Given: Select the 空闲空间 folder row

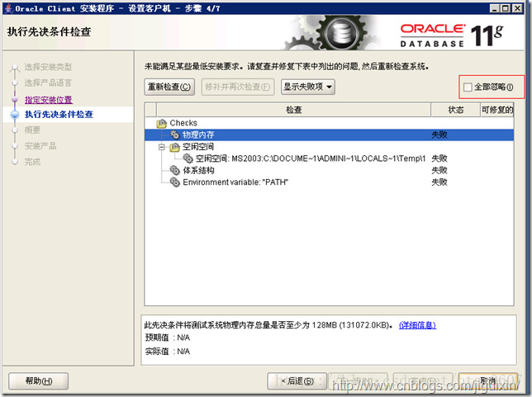Looking at the screenshot, I should coord(329,147).
